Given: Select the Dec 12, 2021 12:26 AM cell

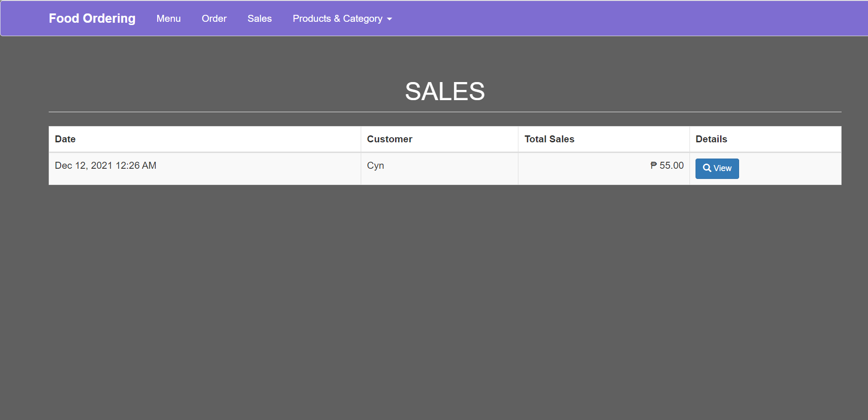Looking at the screenshot, I should pos(106,165).
